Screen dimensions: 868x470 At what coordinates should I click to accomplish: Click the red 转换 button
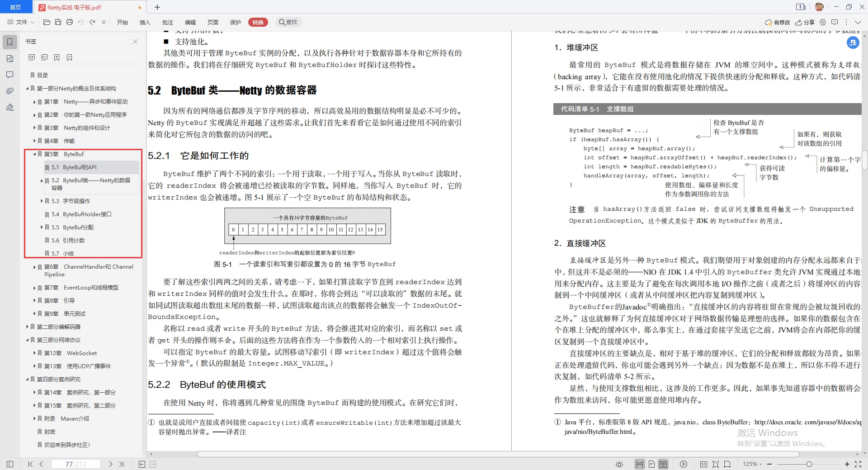point(258,22)
